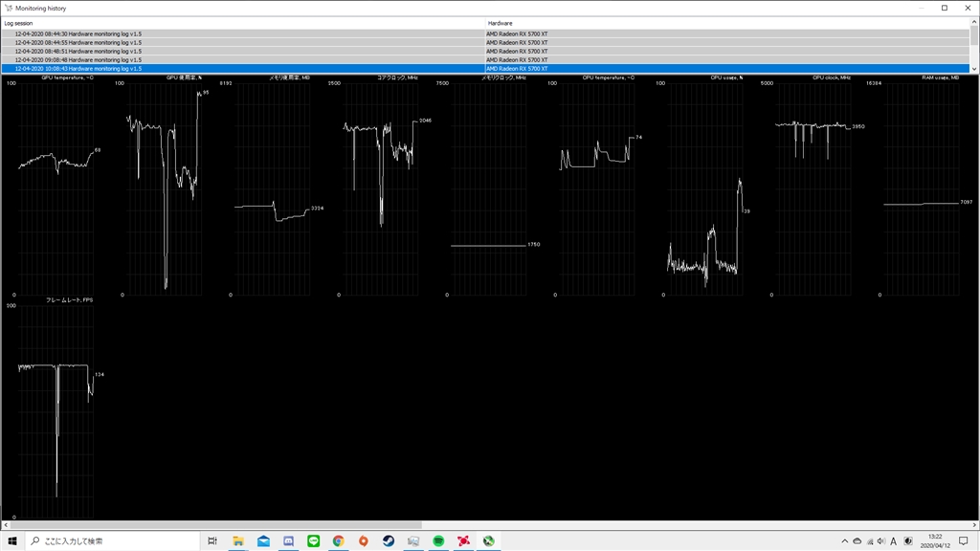The height and width of the screenshot is (551, 980).
Task: Open the green log viewer taskbar icon
Action: point(488,541)
